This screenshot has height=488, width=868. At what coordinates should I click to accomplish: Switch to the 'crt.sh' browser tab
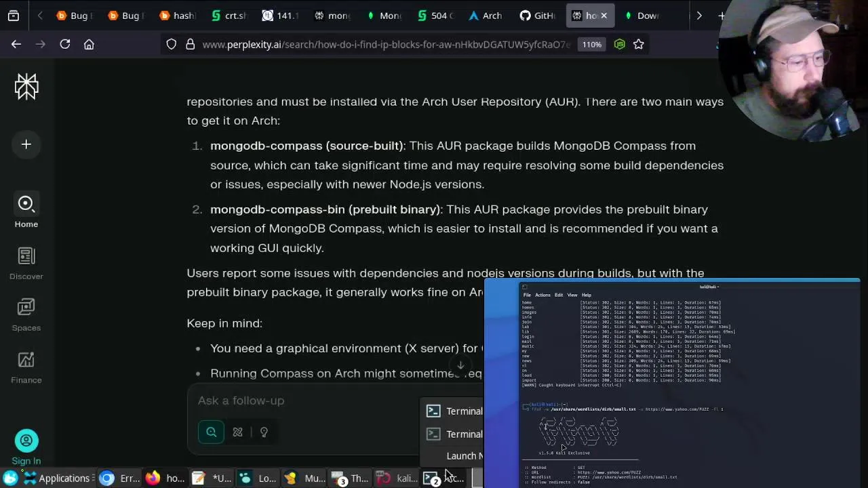pos(228,15)
